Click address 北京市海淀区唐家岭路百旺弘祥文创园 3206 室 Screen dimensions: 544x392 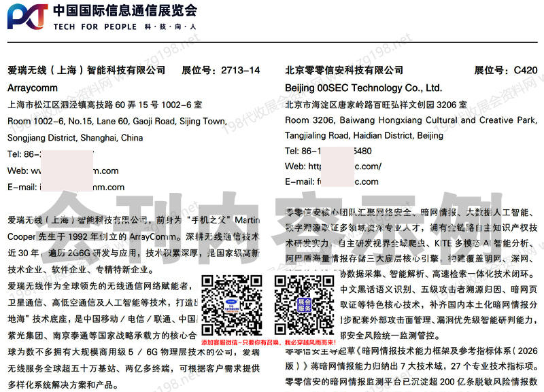click(x=376, y=105)
